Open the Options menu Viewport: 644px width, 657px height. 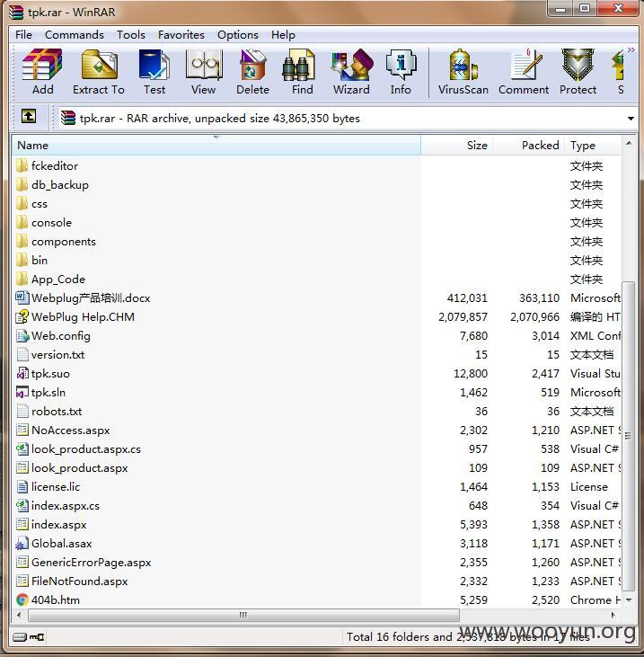click(237, 35)
